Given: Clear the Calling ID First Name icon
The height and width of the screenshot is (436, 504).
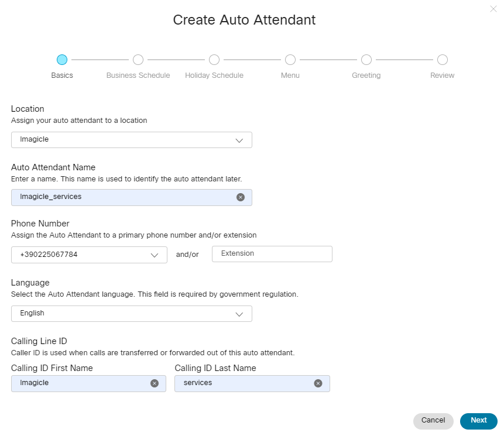Looking at the screenshot, I should (x=155, y=383).
